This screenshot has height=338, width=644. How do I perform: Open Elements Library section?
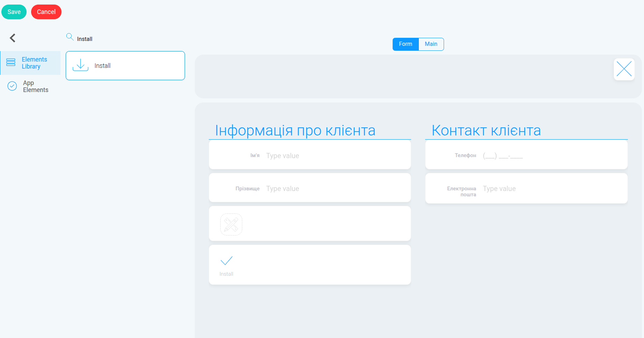click(x=30, y=63)
